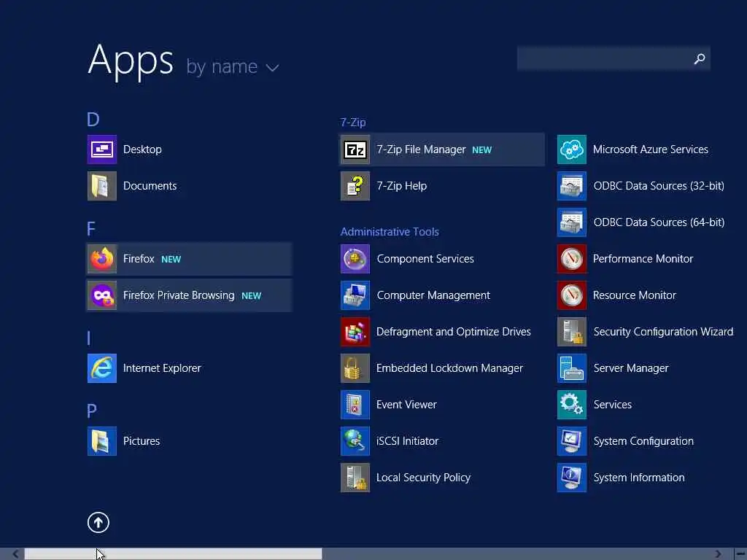The width and height of the screenshot is (747, 560).
Task: Select the 'Local Security Policy' label
Action: [x=423, y=478]
